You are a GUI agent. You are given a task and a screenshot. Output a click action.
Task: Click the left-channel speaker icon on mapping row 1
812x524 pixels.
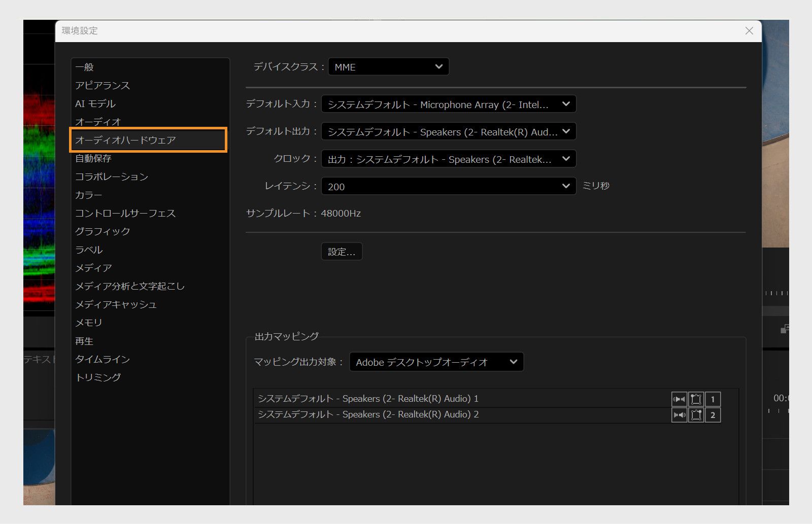point(679,399)
